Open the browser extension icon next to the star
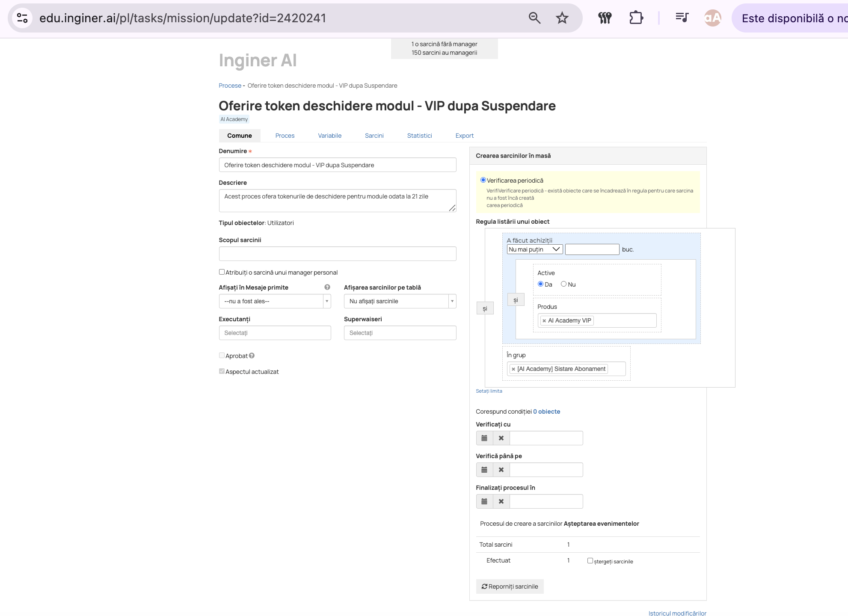Viewport: 848px width, 616px height. point(605,18)
